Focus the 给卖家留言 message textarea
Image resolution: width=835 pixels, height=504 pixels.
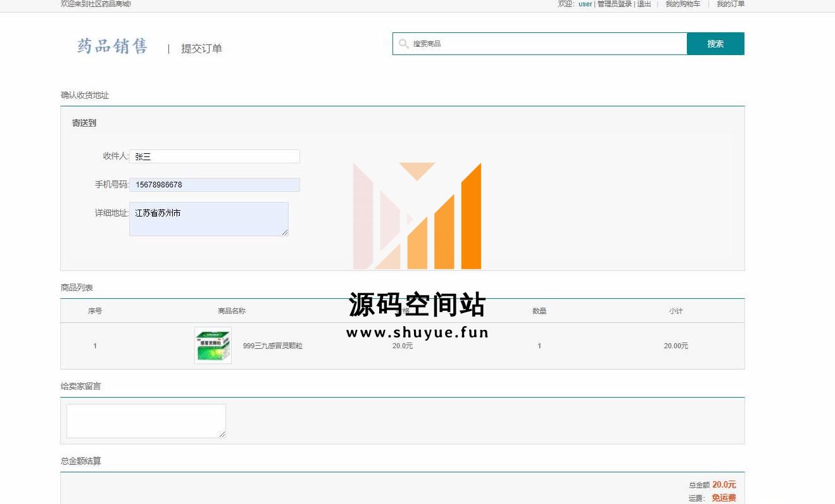pos(146,420)
